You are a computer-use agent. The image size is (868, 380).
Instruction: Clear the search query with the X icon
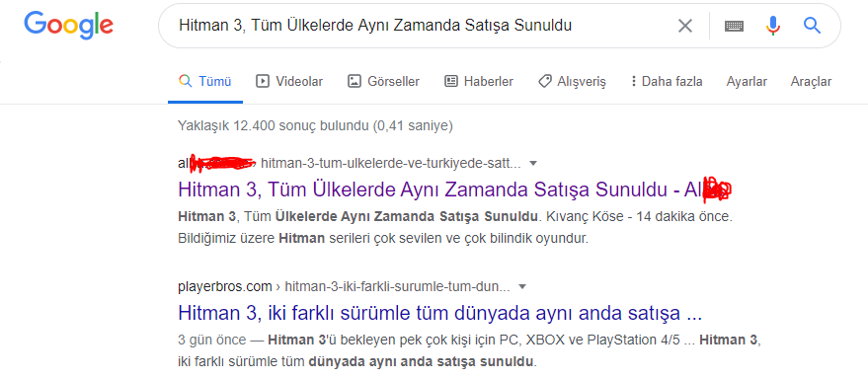(x=684, y=26)
